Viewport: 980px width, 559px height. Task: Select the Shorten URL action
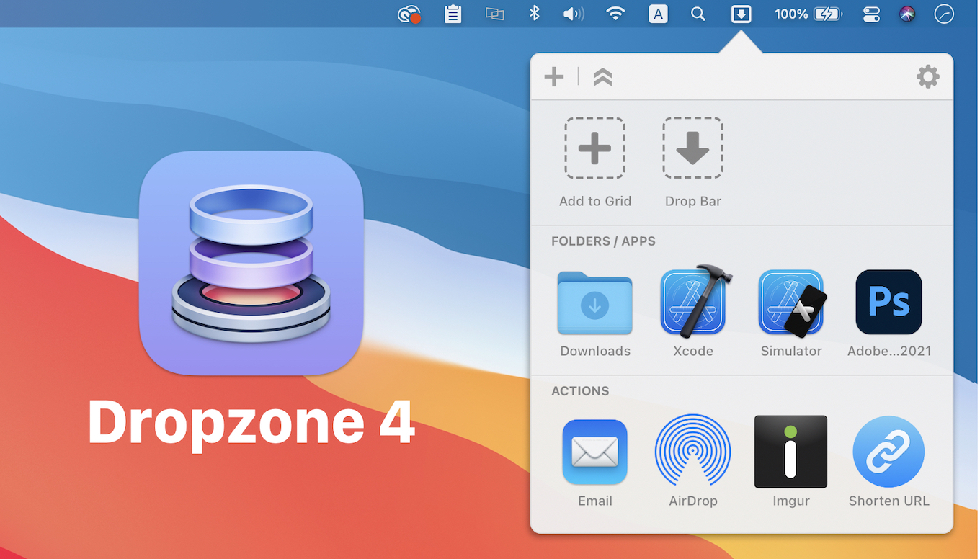pos(888,452)
